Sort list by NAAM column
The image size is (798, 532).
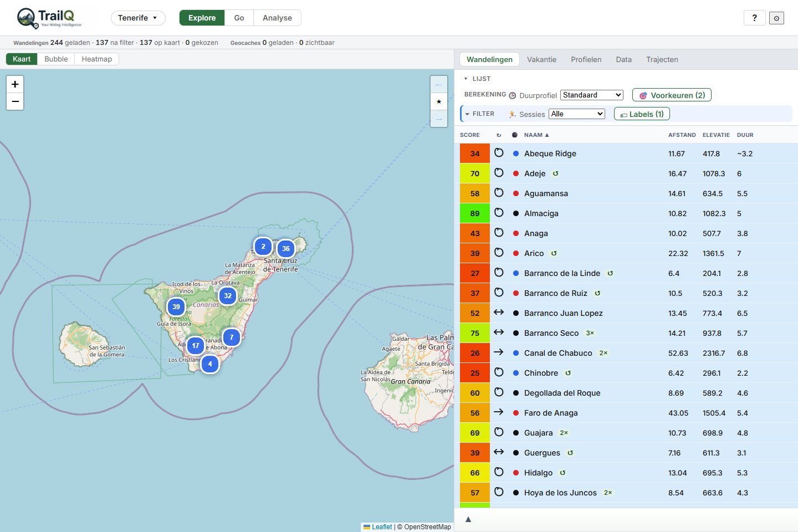point(536,135)
